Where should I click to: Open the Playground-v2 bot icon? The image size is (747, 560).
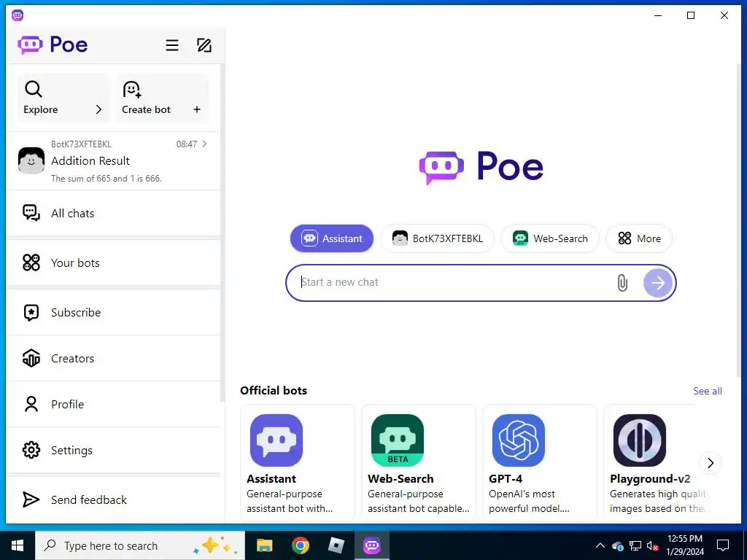click(639, 440)
